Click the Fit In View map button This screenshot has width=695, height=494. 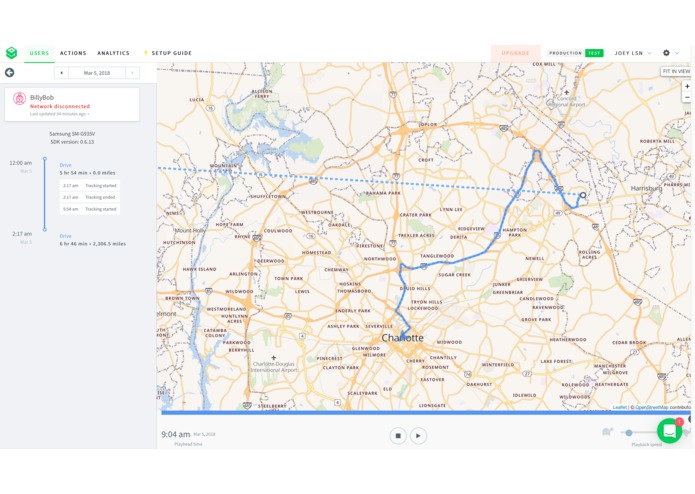[676, 71]
